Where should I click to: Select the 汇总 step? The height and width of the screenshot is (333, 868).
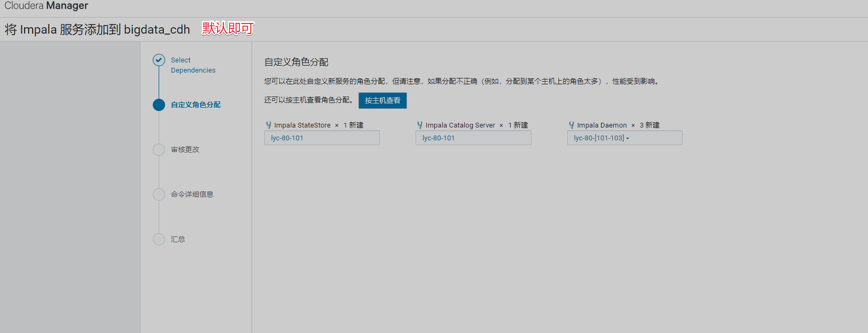click(178, 239)
